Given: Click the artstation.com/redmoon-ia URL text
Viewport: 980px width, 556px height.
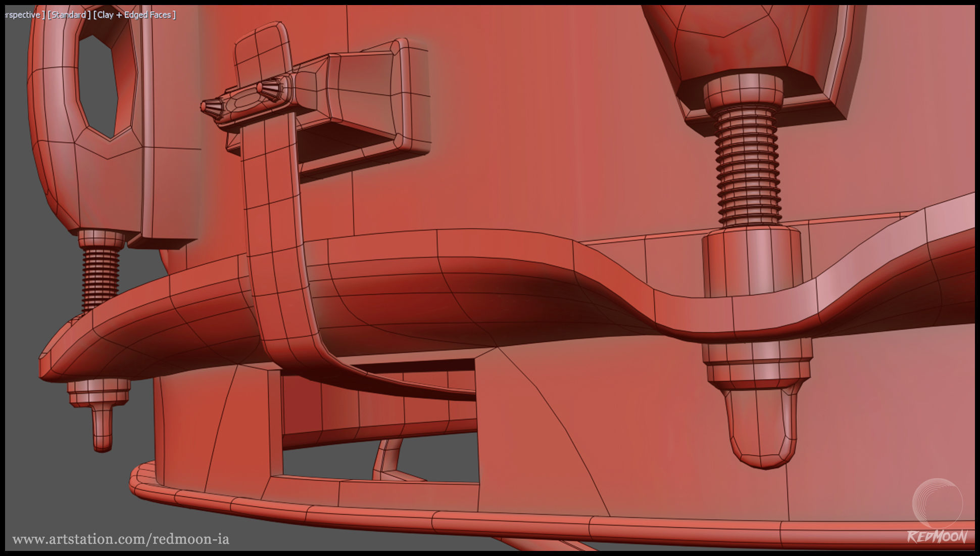Looking at the screenshot, I should pos(121,539).
